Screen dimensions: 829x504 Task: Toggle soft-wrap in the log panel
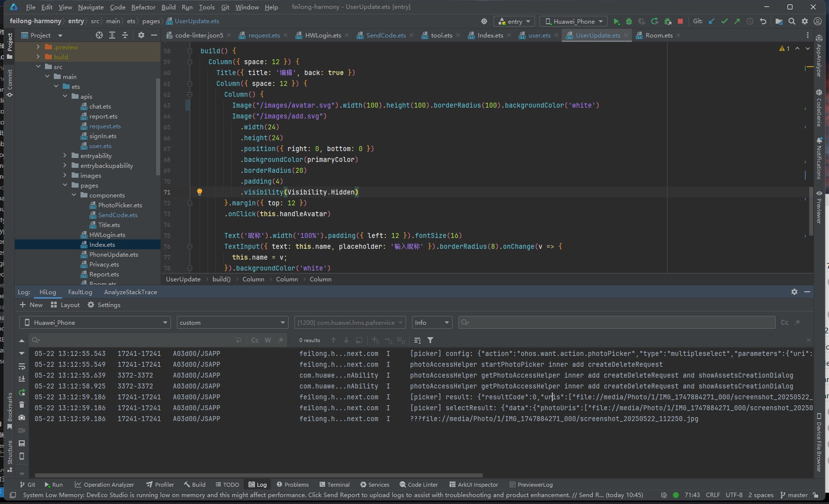coord(22,366)
